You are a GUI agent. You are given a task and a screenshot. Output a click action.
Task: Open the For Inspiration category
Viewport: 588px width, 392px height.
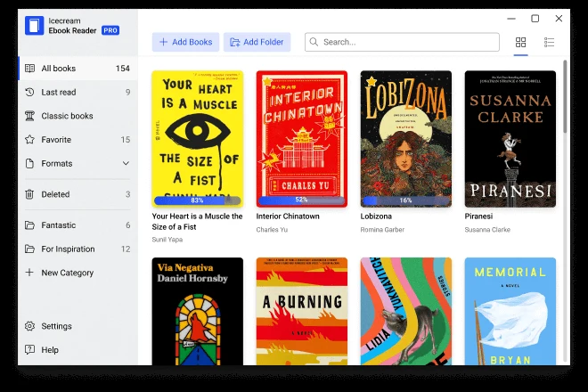pos(78,249)
